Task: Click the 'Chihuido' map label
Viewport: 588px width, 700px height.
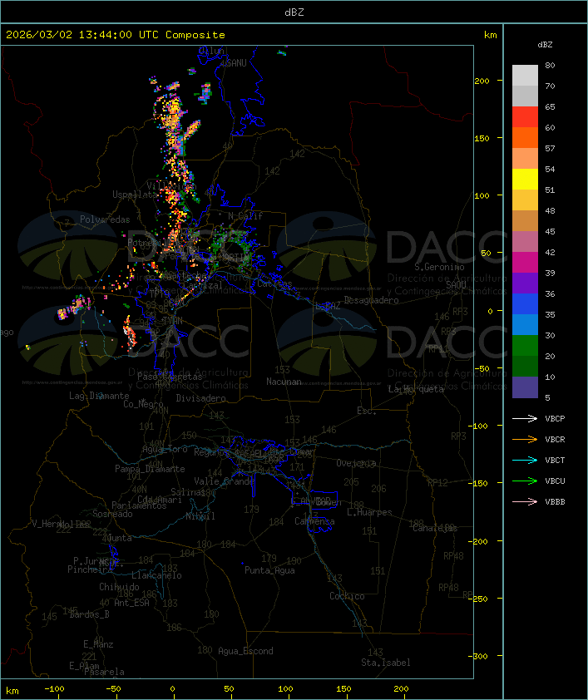Action: tap(119, 587)
